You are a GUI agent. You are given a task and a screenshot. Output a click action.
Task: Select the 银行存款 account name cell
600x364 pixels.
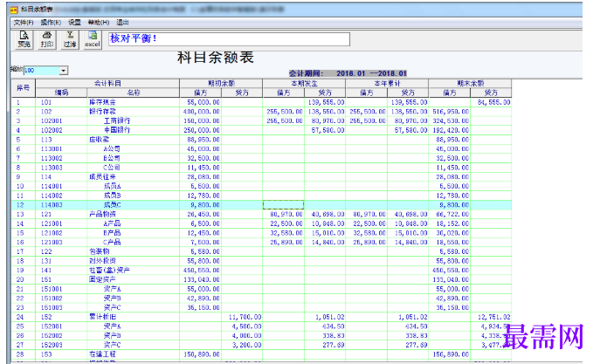tap(134, 112)
